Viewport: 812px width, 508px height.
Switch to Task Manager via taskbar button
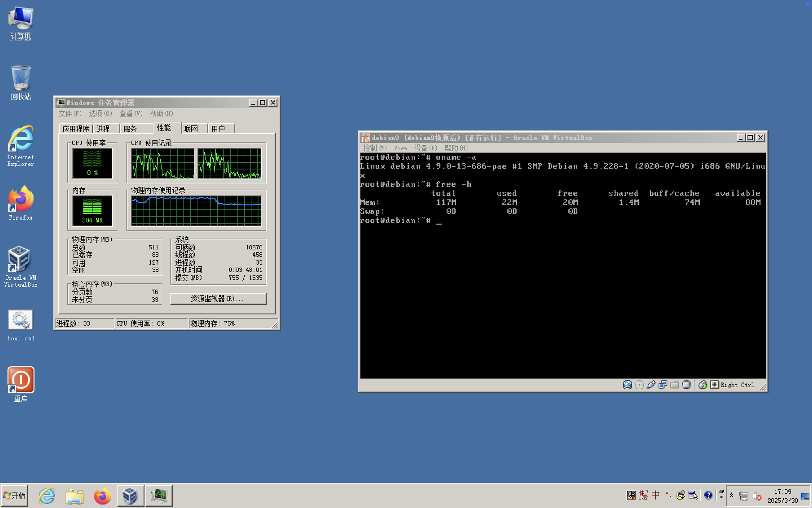click(x=159, y=496)
